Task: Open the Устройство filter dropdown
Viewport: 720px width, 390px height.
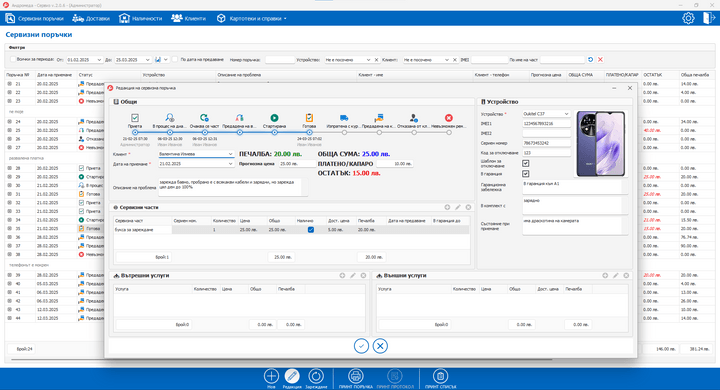Action: (x=368, y=60)
